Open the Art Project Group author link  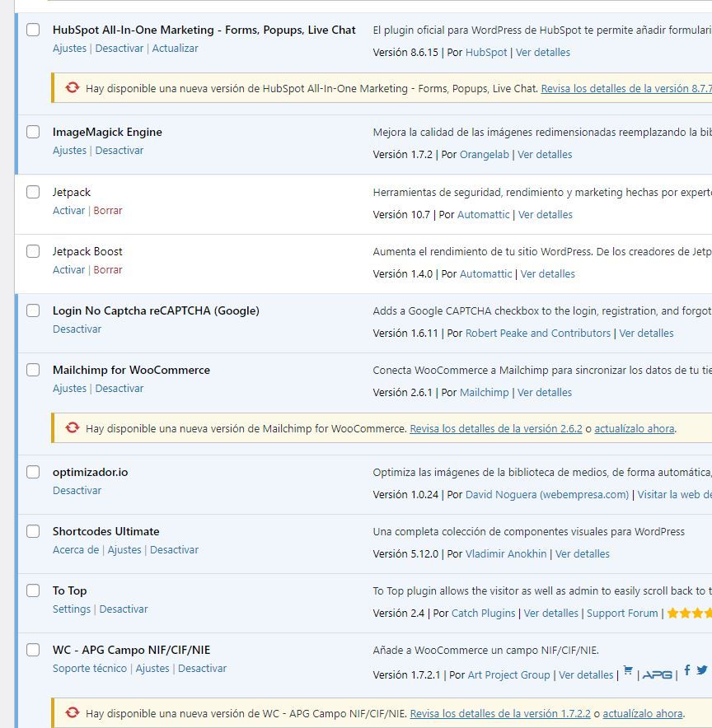point(508,675)
